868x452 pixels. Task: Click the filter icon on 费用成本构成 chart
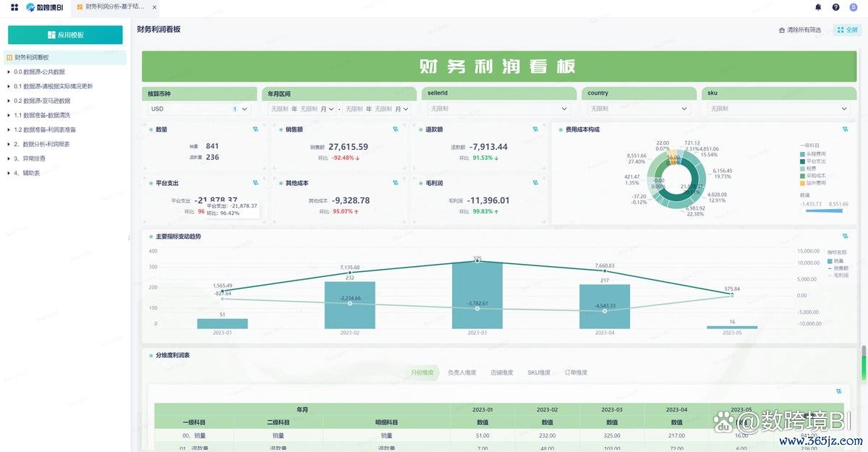(x=845, y=129)
